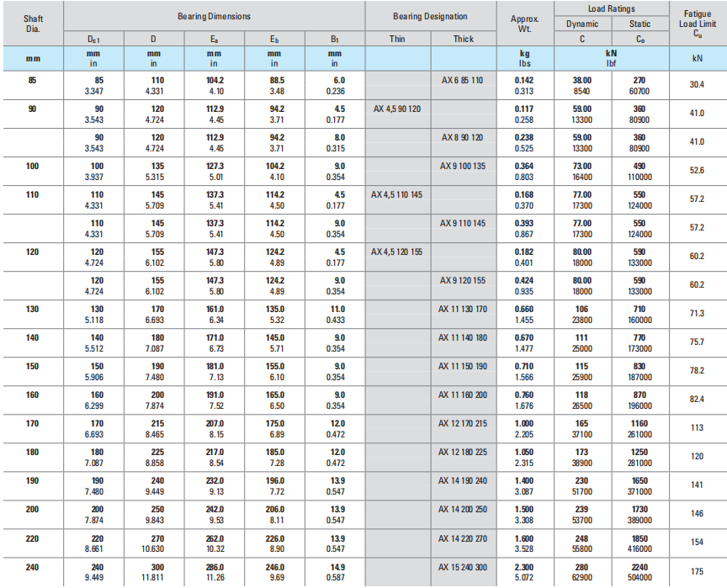Select bearing designation AX 15 240 300
Viewport: 727px width, 588px height.
(x=462, y=566)
